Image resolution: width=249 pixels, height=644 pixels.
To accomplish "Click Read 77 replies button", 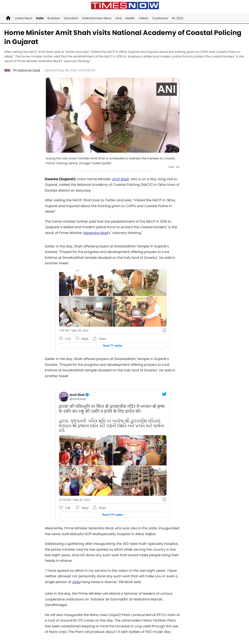I will pos(113,345).
